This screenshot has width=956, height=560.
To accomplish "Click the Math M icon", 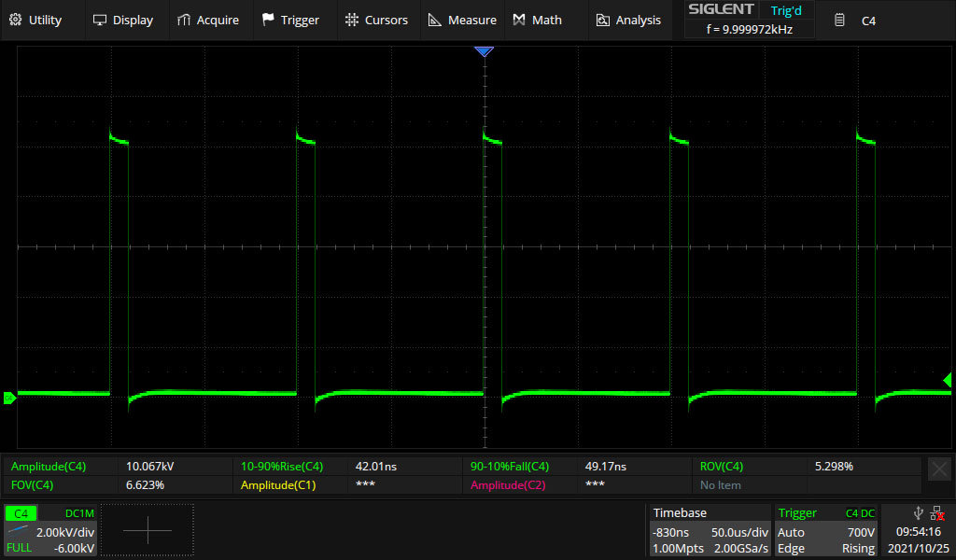I will (519, 21).
